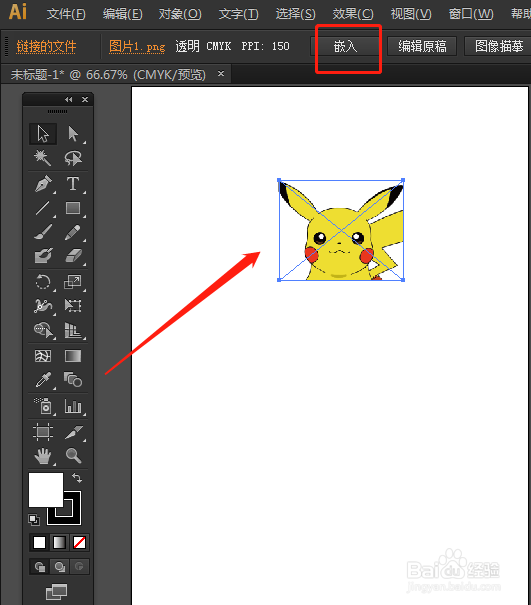Screen dimensions: 531x605
Task: Select the Mesh tool
Action: pos(43,356)
